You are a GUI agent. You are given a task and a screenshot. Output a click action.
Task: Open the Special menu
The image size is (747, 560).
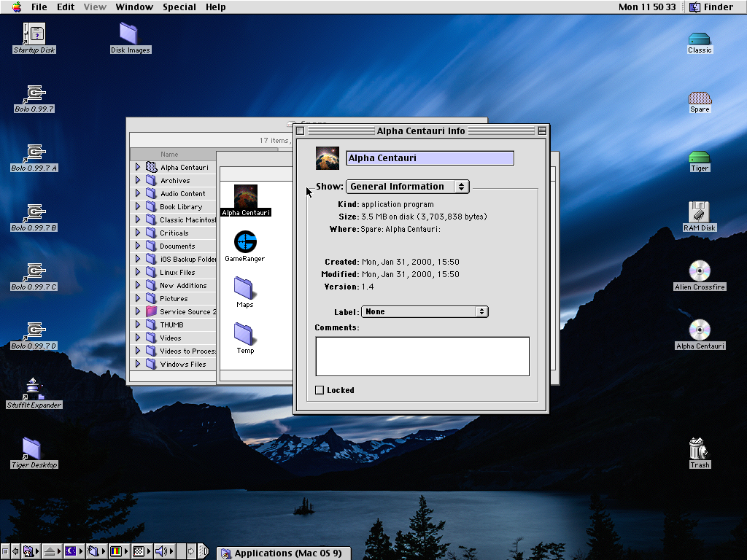point(179,7)
